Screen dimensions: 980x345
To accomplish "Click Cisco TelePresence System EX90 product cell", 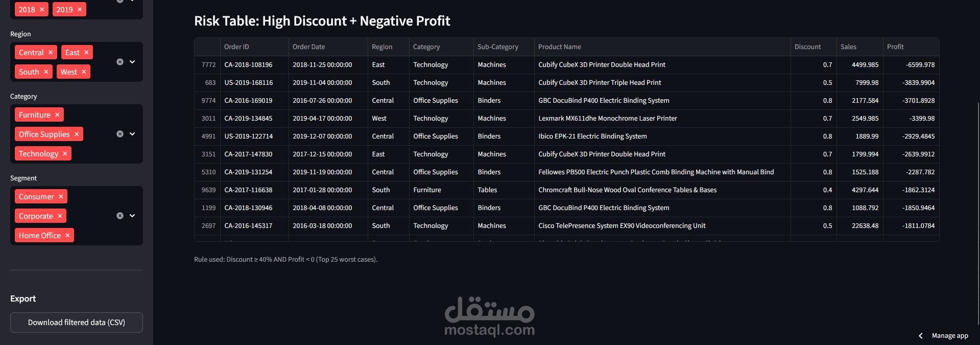I will 662,226.
